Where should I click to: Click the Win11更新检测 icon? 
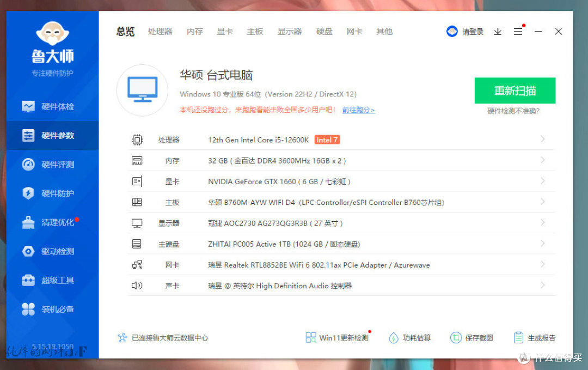click(x=310, y=338)
